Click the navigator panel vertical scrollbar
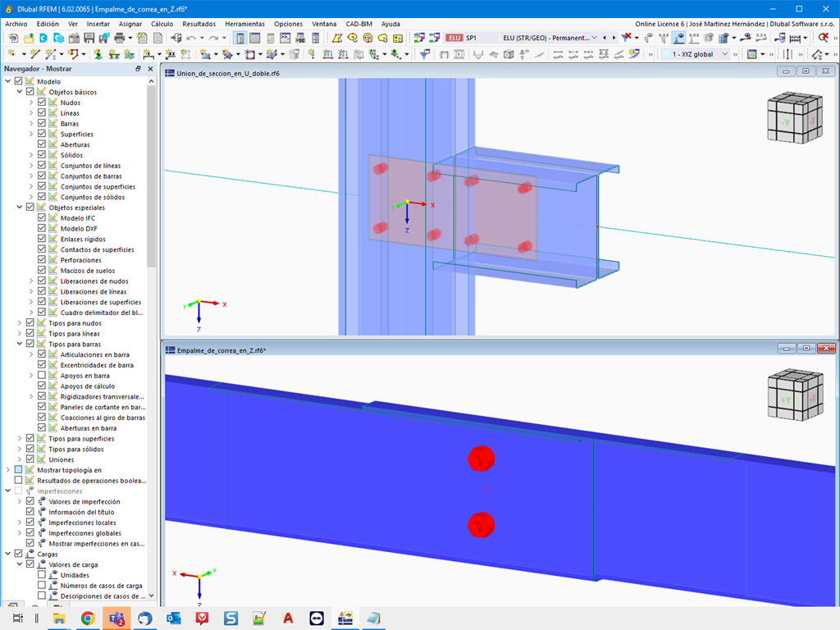 click(x=151, y=177)
